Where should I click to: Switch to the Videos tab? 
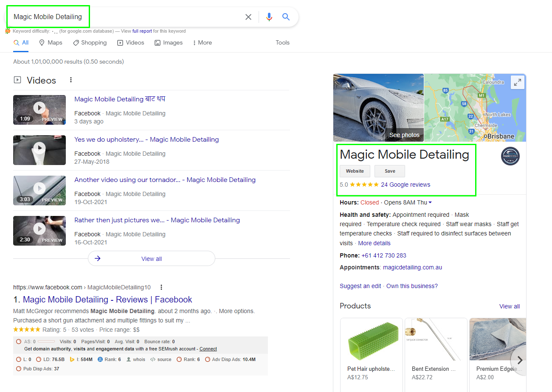click(x=131, y=42)
